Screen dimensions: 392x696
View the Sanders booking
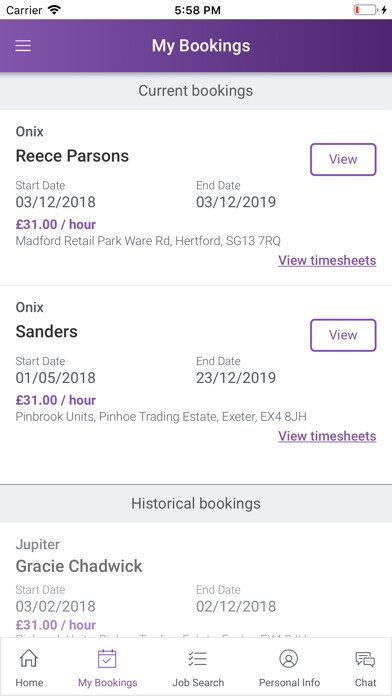click(343, 335)
